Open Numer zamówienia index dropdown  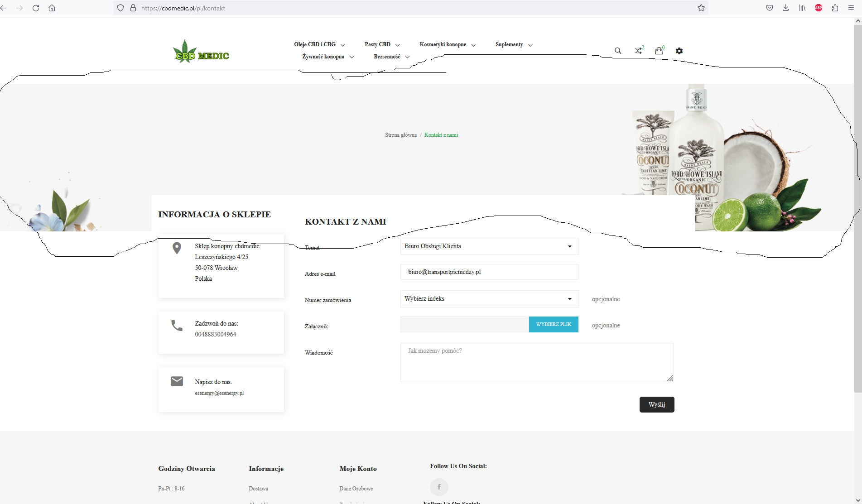coord(489,299)
